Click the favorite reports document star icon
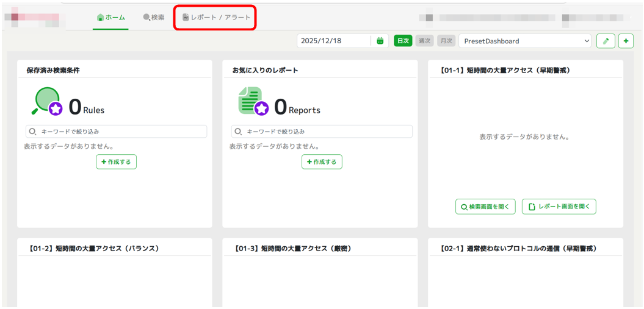 pos(253,101)
